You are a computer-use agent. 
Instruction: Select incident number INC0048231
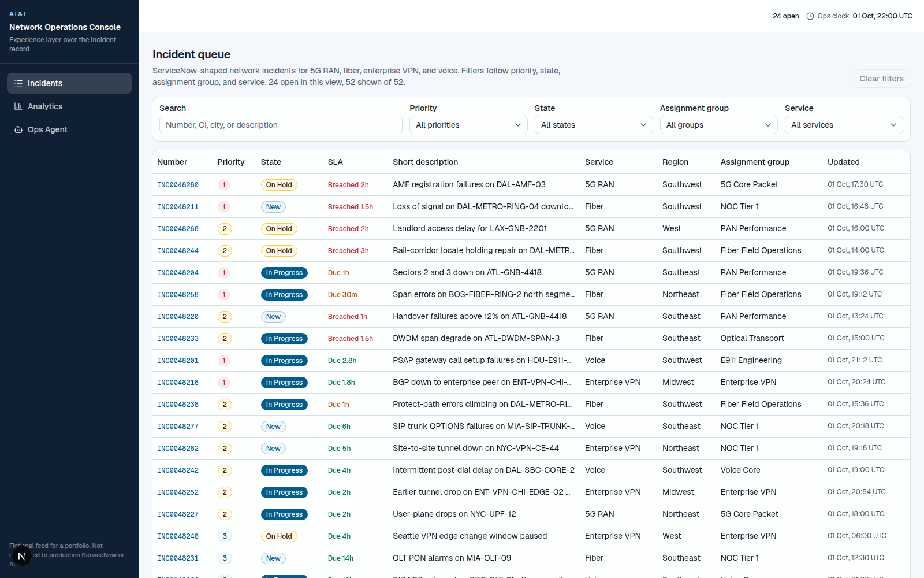point(178,558)
